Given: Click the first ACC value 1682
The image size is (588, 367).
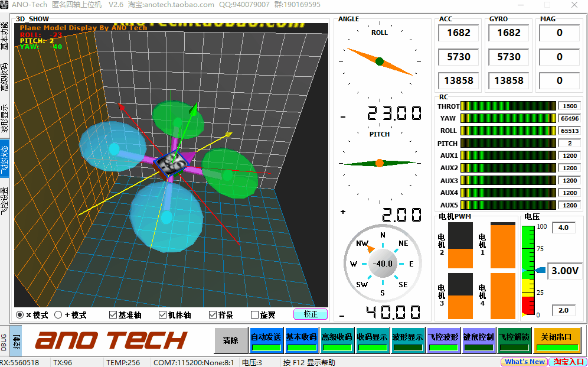Looking at the screenshot, I should pyautogui.click(x=459, y=33).
